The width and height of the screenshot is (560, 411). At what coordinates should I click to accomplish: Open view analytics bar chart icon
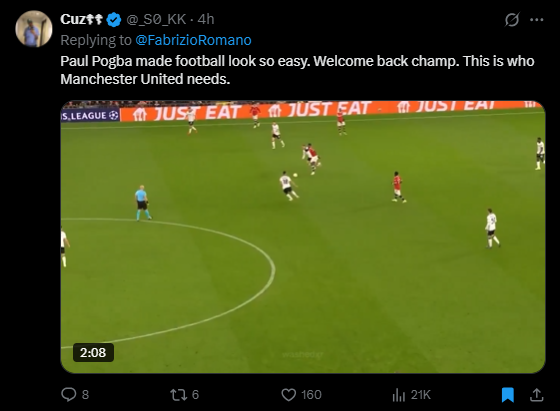coord(399,395)
